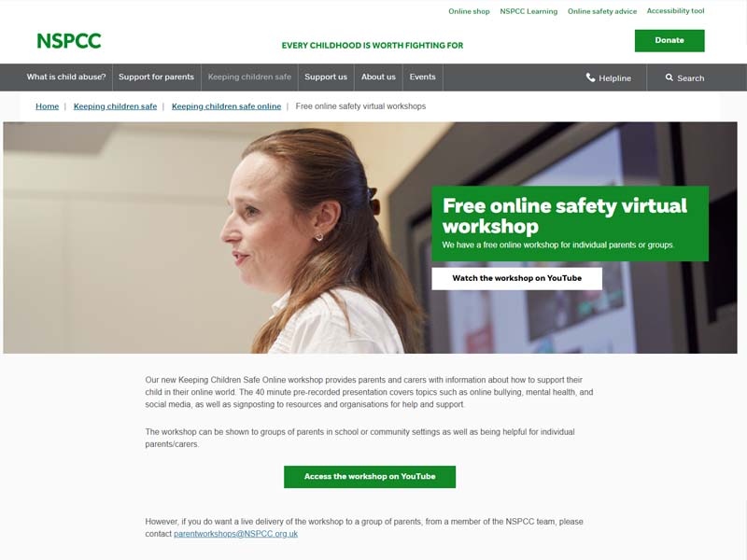The height and width of the screenshot is (560, 747).
Task: Click the Helpline phone icon
Action: (590, 77)
